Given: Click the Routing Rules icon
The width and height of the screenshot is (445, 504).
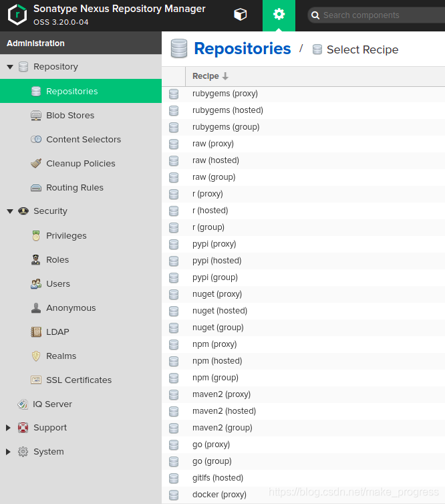Looking at the screenshot, I should point(36,188).
